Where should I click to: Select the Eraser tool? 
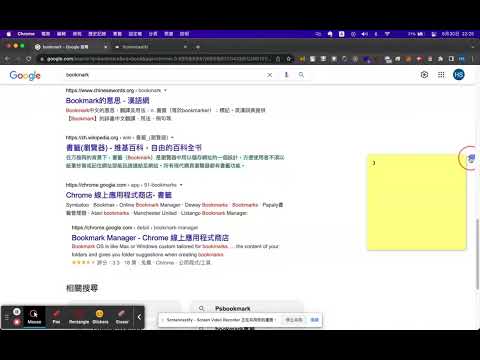122,317
